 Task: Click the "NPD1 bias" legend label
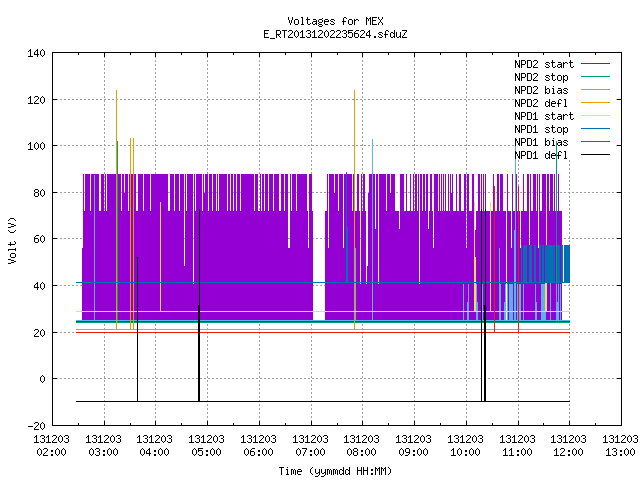pos(541,142)
